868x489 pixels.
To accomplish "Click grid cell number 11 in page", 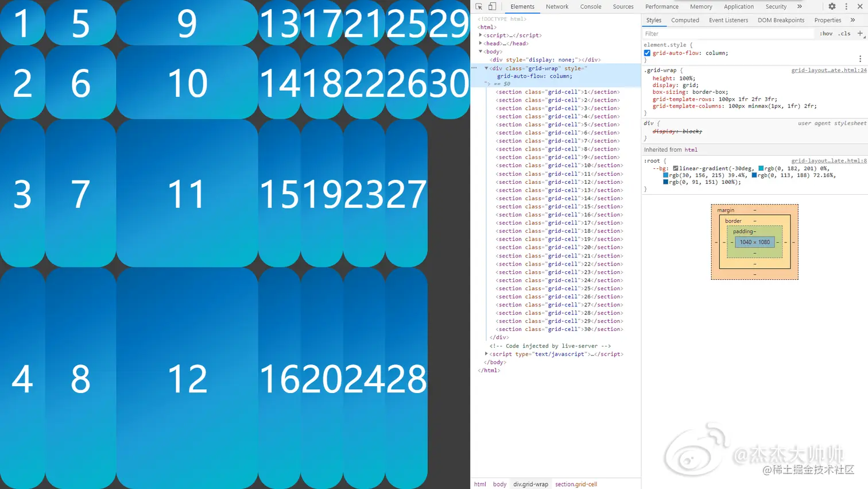I will [x=187, y=193].
